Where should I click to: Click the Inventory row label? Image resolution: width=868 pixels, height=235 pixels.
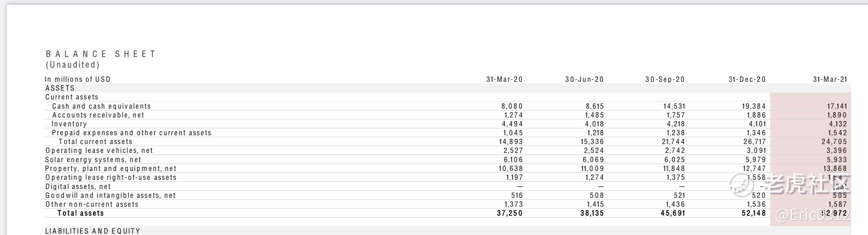(x=69, y=124)
